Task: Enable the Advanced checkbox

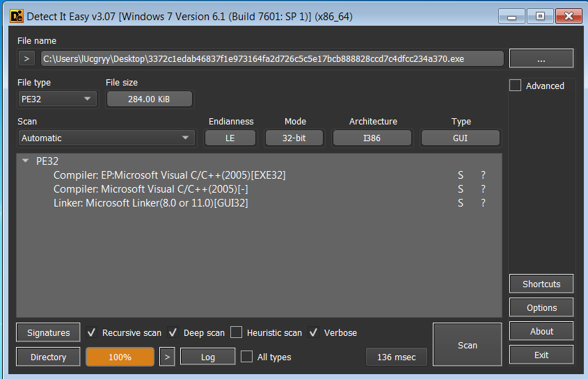Action: pyautogui.click(x=515, y=86)
